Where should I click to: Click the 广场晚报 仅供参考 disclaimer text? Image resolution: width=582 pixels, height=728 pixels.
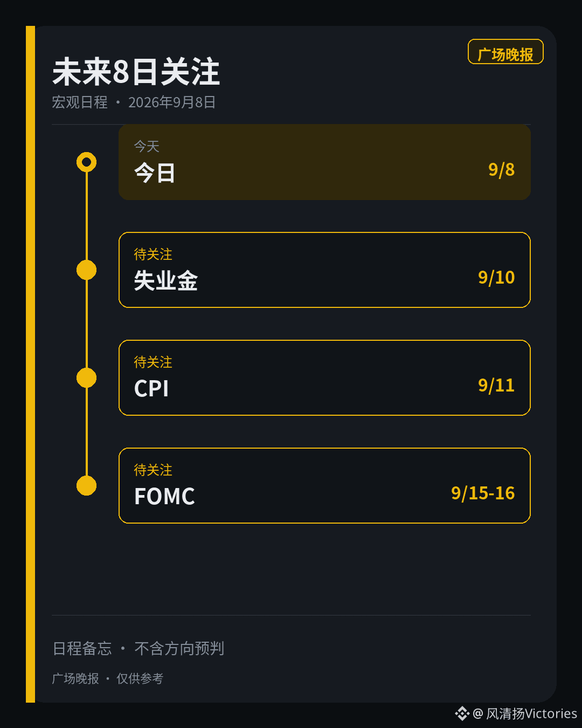pyautogui.click(x=108, y=678)
